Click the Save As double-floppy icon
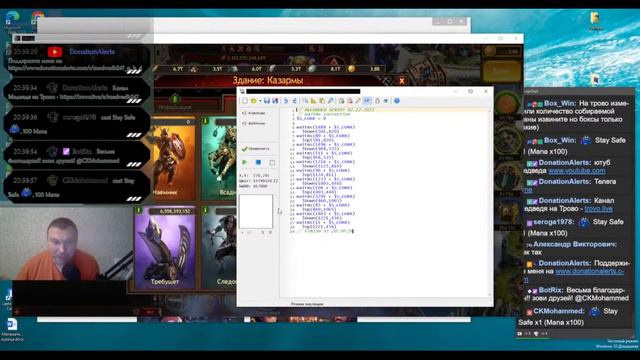 point(276,101)
